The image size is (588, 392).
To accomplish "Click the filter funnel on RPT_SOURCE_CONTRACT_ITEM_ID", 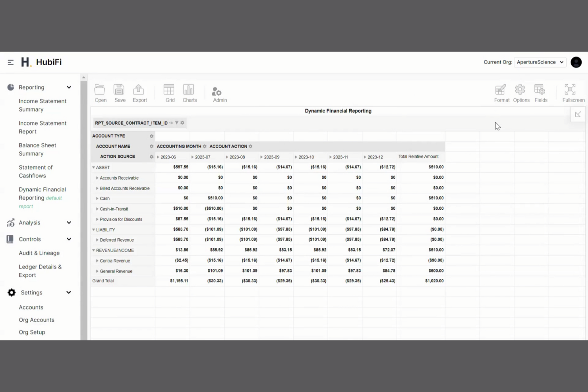I will click(x=177, y=123).
